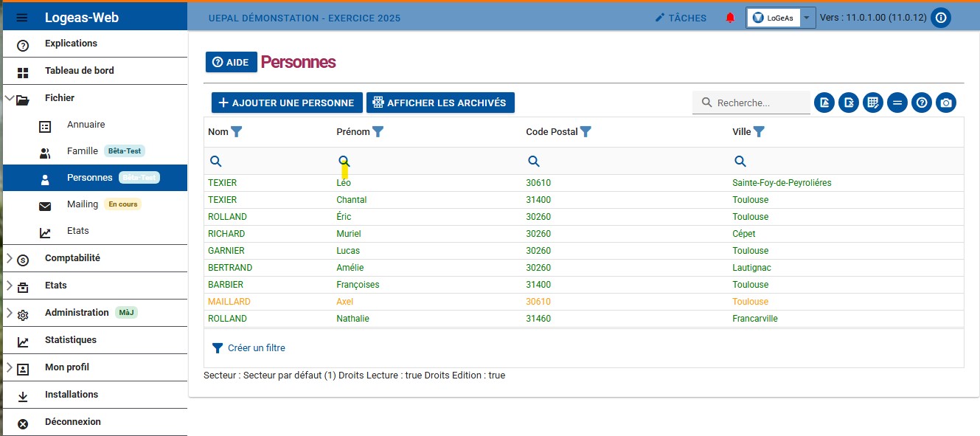
Task: Click the red notification bell
Action: pos(730,18)
